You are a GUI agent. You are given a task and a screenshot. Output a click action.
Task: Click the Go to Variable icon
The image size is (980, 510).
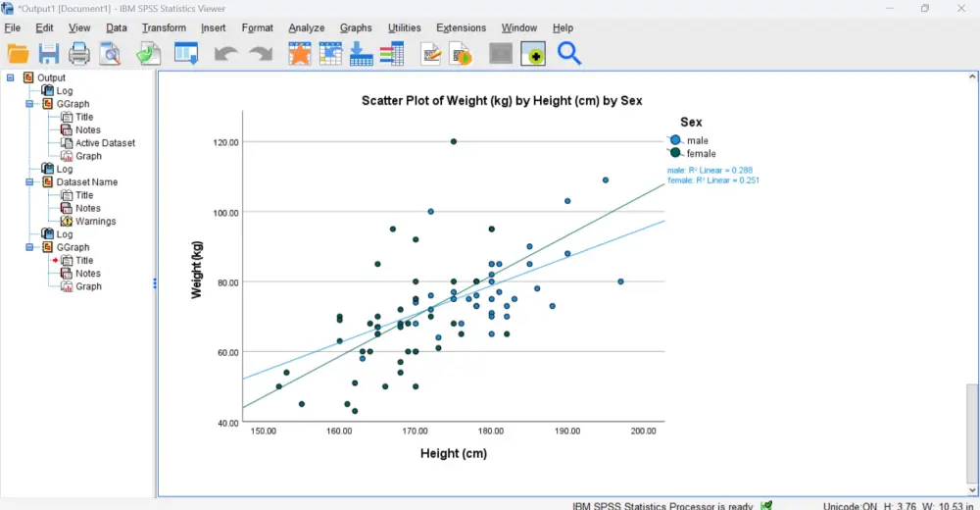(362, 54)
